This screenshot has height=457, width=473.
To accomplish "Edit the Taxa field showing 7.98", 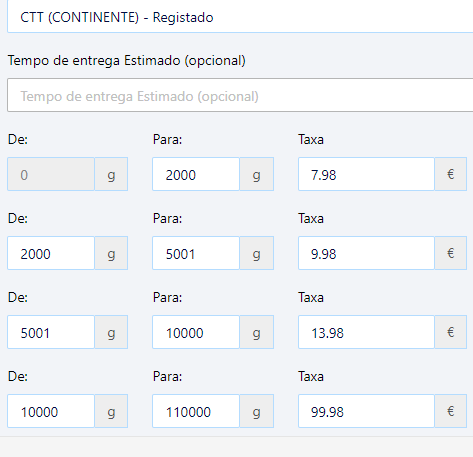I will click(366, 174).
